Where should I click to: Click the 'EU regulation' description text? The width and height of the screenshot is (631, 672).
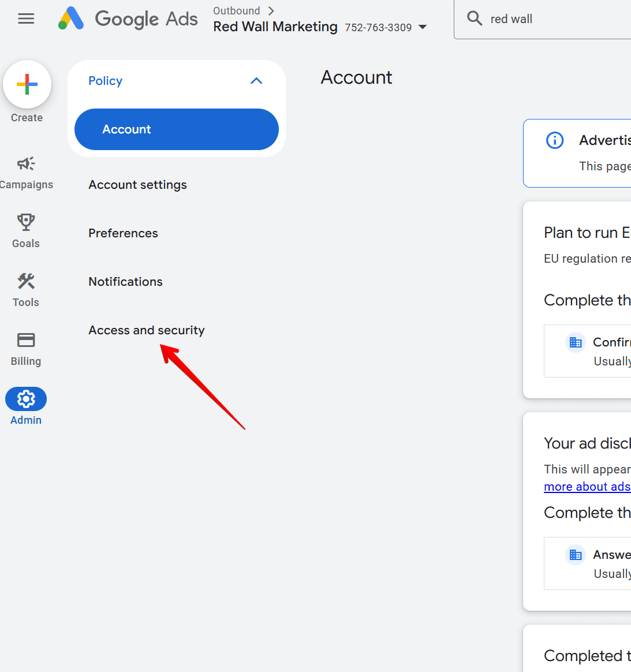(x=587, y=259)
